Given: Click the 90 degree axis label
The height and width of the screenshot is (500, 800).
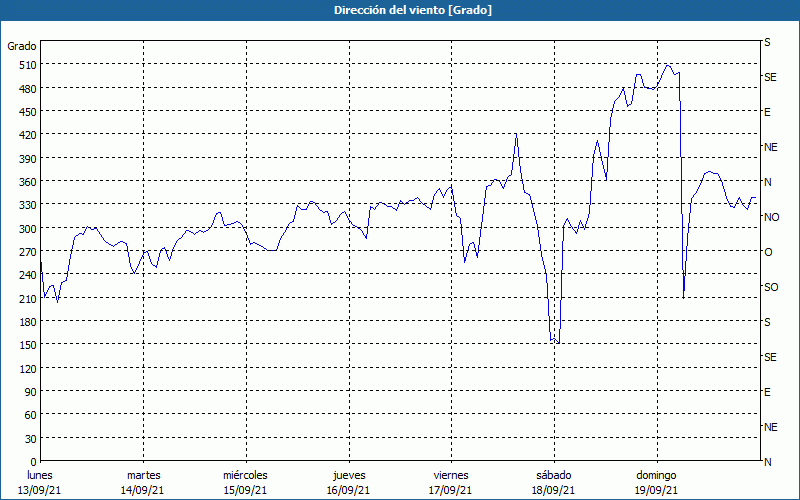Looking at the screenshot, I should coord(31,392).
